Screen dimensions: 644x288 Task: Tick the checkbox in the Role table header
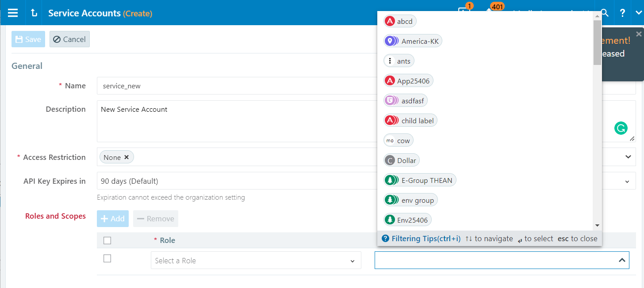(107, 240)
